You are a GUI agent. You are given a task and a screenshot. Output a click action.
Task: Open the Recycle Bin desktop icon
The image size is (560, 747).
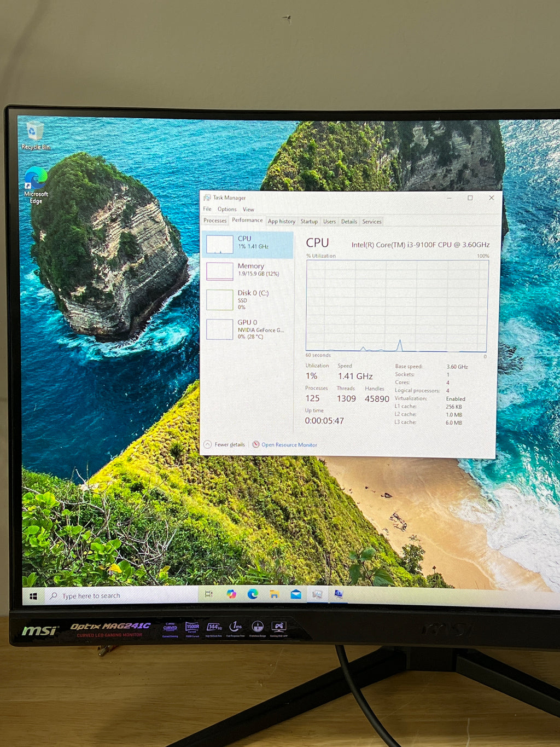(35, 136)
